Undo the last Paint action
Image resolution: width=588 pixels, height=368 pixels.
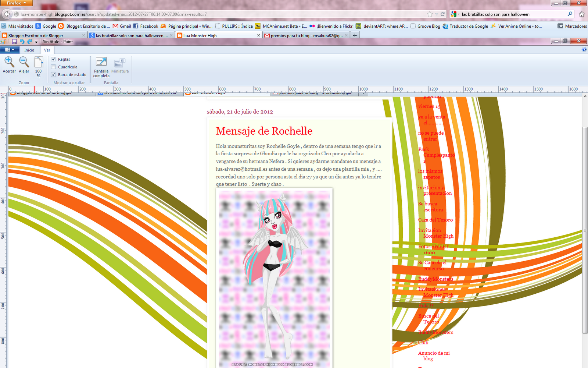coord(22,42)
